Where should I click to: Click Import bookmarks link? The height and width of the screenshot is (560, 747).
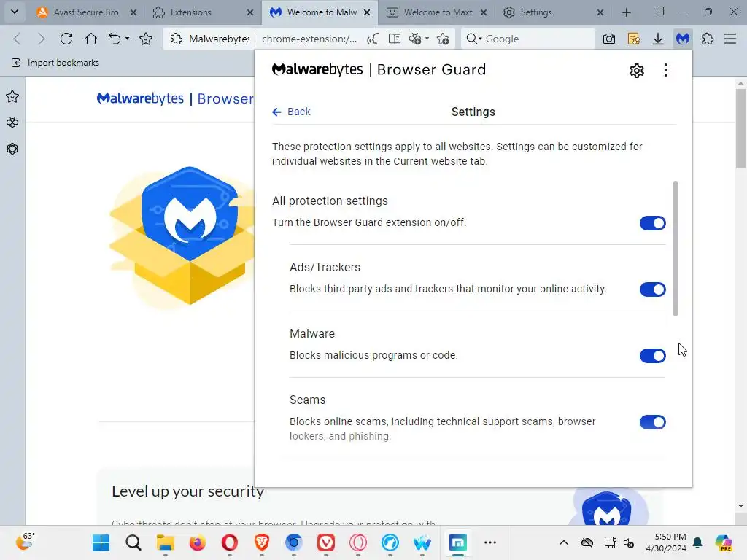click(x=55, y=63)
